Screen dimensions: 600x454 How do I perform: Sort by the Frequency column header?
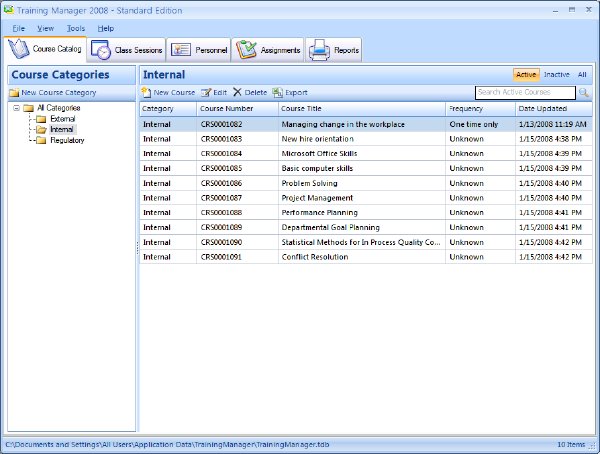tap(481, 109)
